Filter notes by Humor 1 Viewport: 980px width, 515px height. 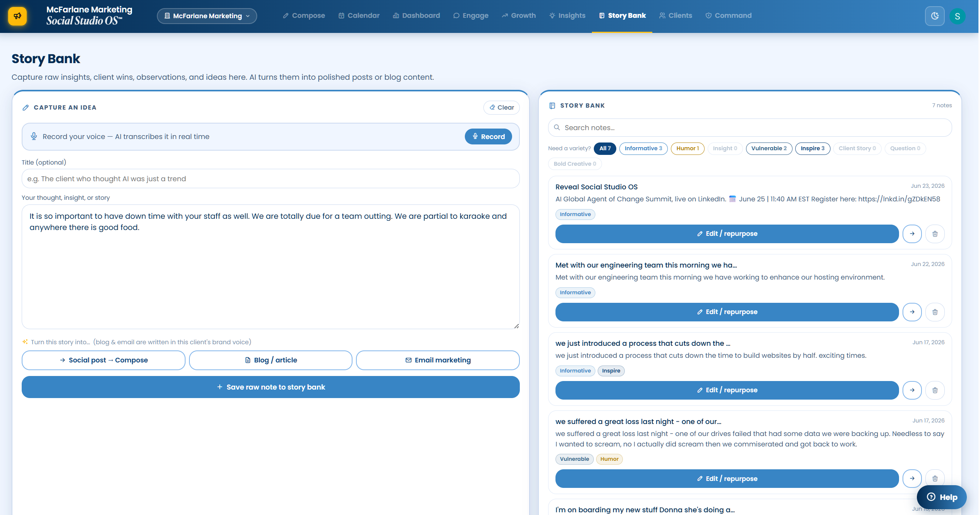(x=687, y=148)
